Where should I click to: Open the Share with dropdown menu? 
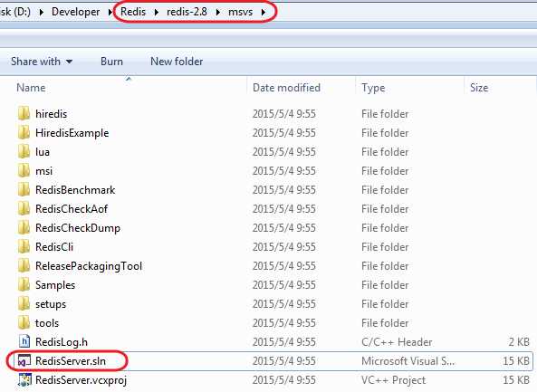click(42, 62)
